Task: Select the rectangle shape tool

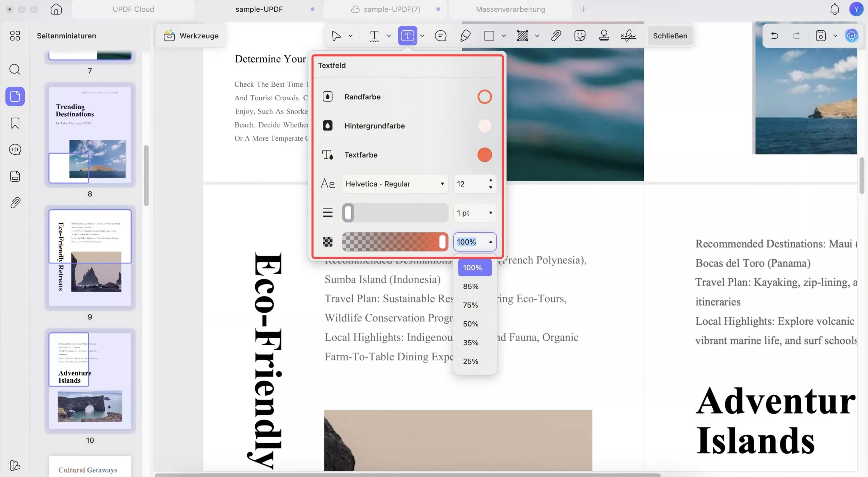Action: click(x=489, y=36)
